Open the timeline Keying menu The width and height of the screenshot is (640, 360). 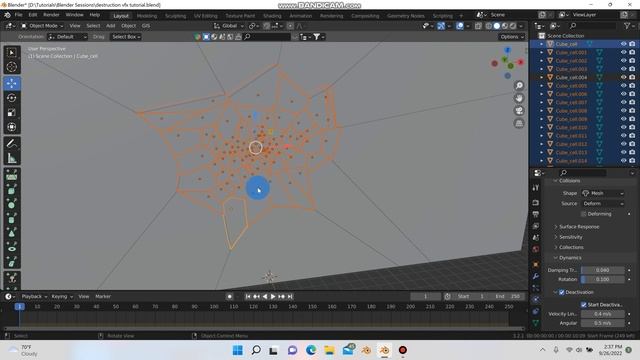[x=62, y=296]
